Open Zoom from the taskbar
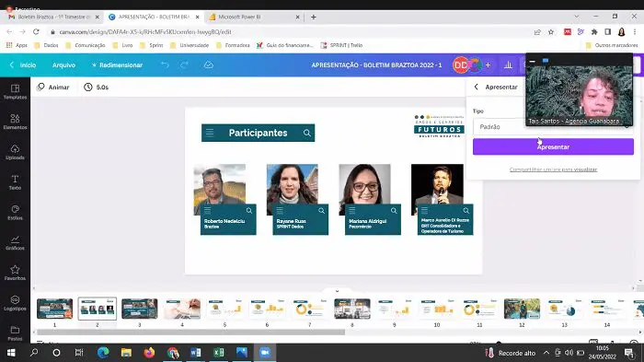This screenshot has width=644, height=362. point(265,353)
